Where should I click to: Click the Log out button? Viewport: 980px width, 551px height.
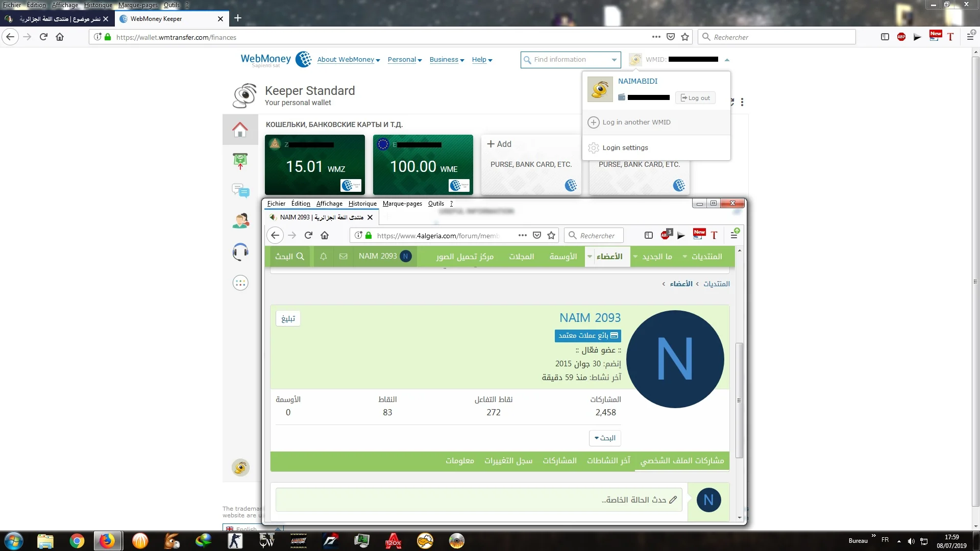click(695, 98)
